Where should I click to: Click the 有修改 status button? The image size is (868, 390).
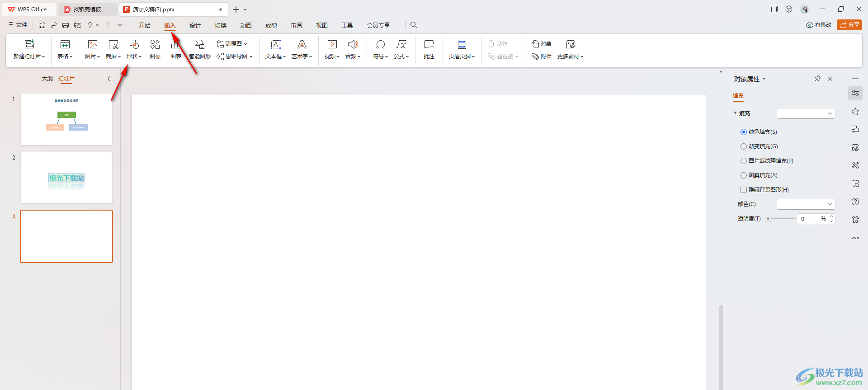[x=819, y=25]
